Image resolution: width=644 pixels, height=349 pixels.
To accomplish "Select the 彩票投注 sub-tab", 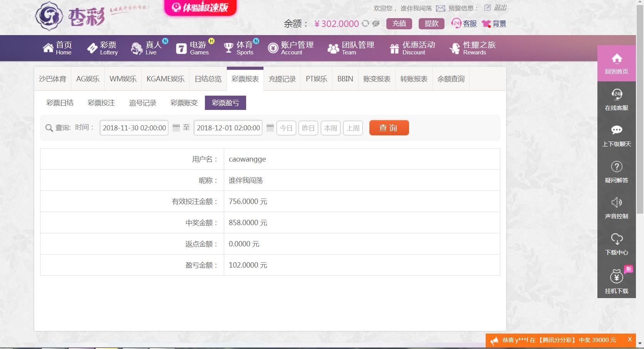I will (x=101, y=103).
